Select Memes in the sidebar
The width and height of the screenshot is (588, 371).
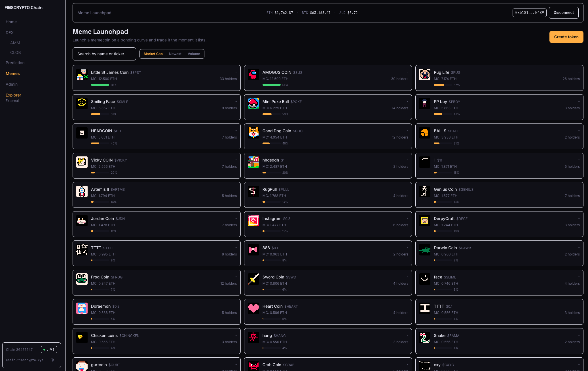[13, 74]
